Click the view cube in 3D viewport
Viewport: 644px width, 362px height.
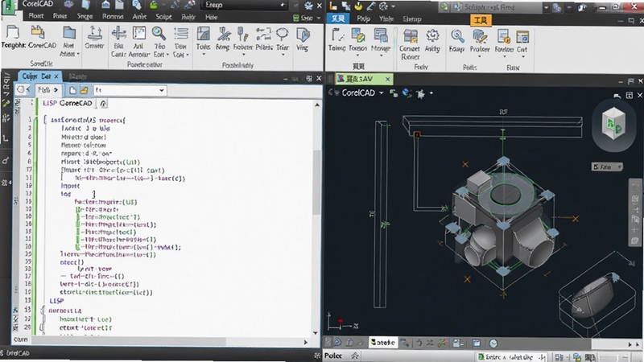(613, 123)
